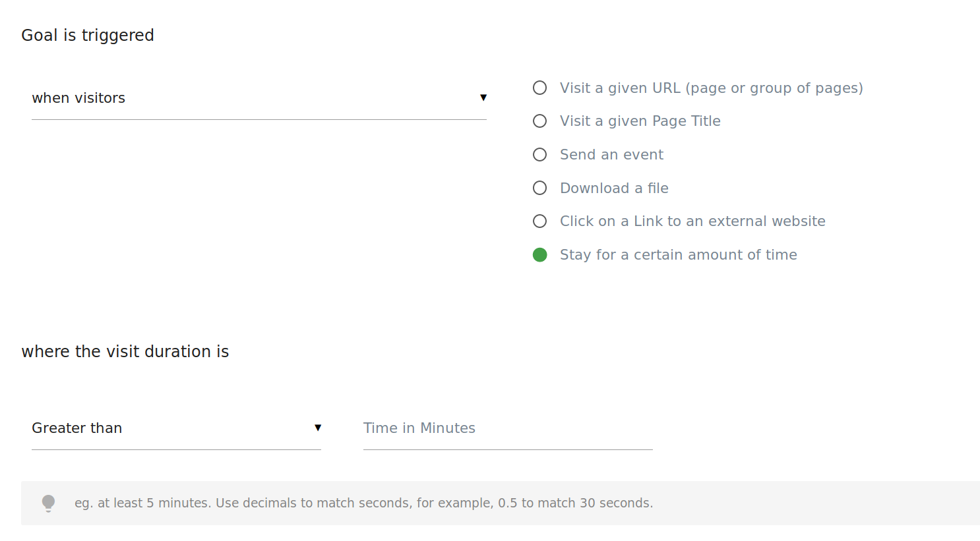
Task: Click the "Visit a given URL" label text
Action: 711,88
